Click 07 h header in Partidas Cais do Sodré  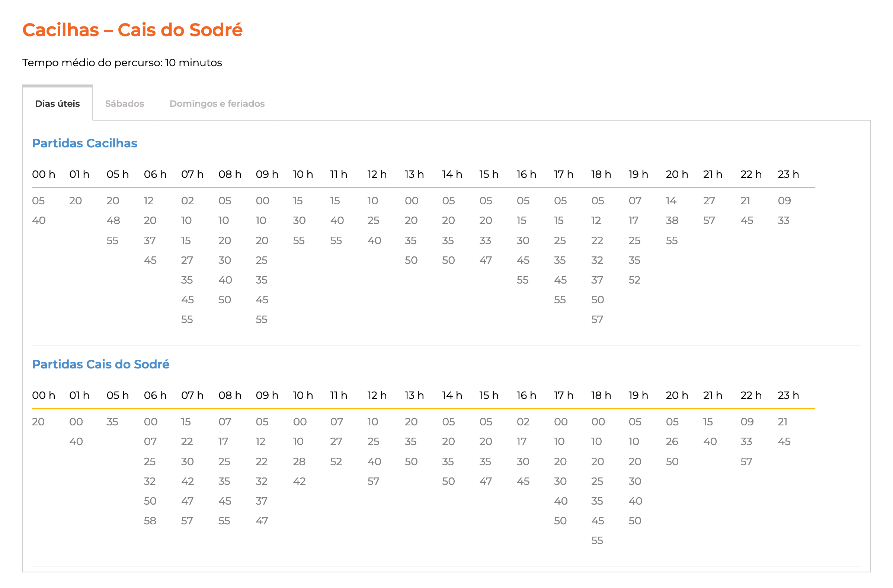pyautogui.click(x=192, y=396)
